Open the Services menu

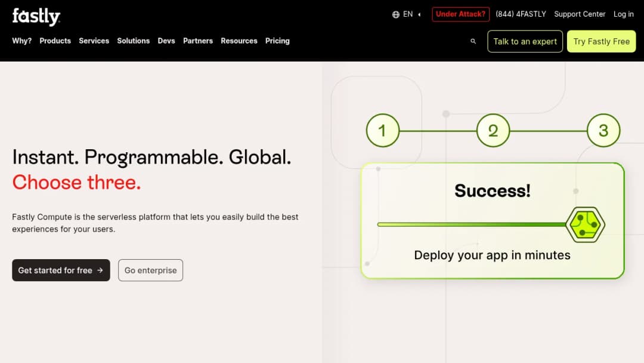[x=94, y=41]
